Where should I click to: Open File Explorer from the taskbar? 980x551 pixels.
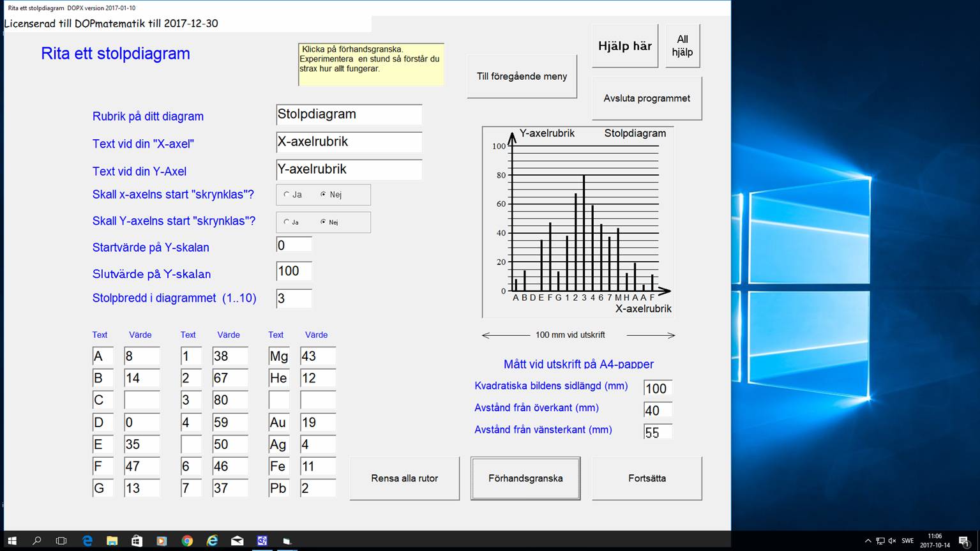[x=112, y=541]
